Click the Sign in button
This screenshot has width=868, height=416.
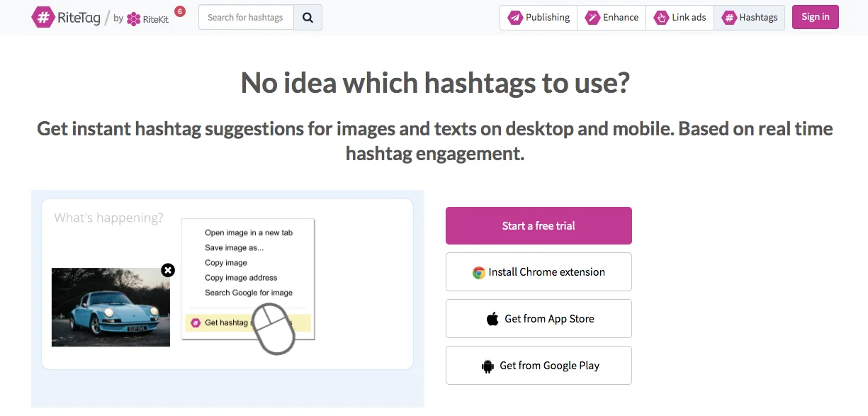[x=815, y=17]
